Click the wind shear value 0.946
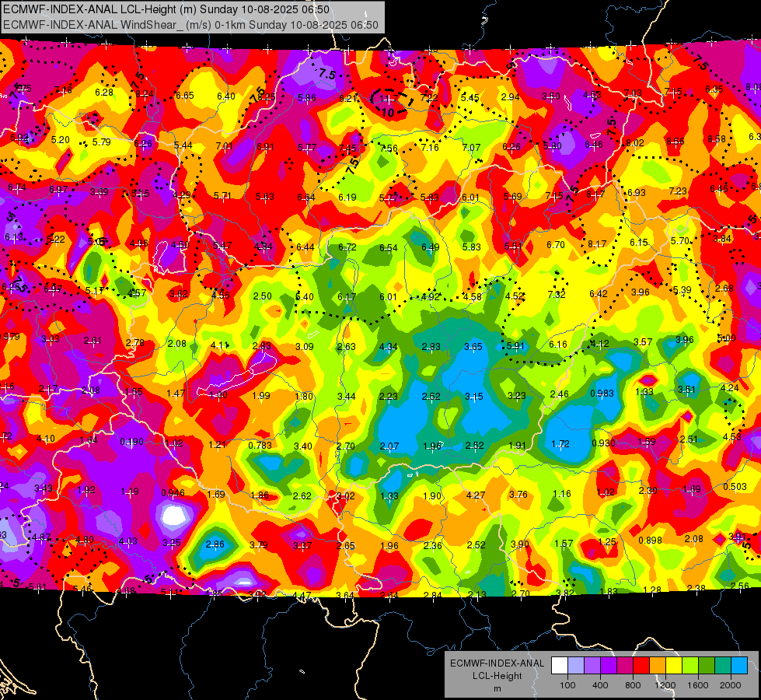The image size is (761, 700). 173,493
